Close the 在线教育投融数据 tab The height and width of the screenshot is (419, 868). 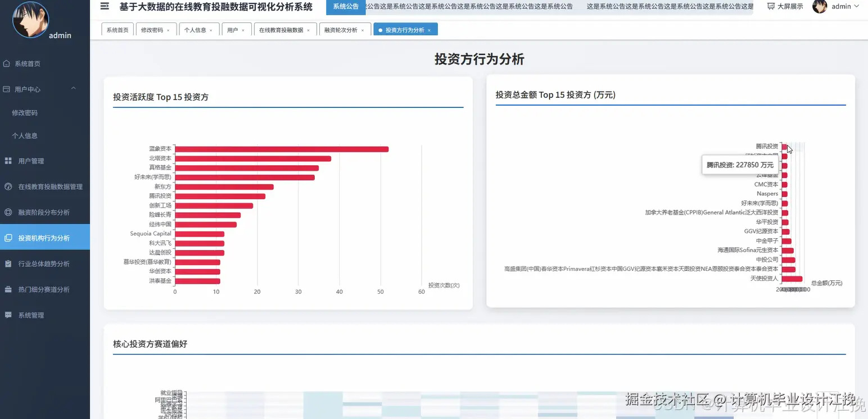pos(308,30)
